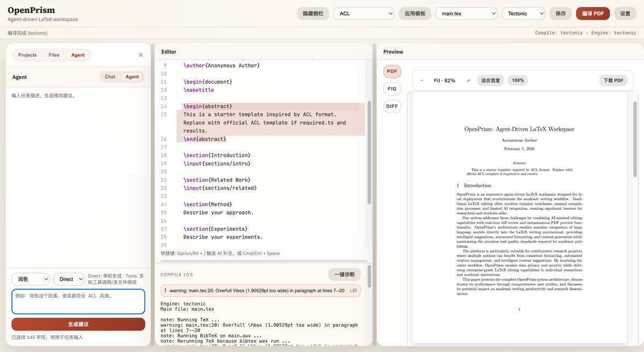Viewport: 644px width, 352px height.
Task: Click \section{Method} line in editor
Action: click(x=208, y=204)
